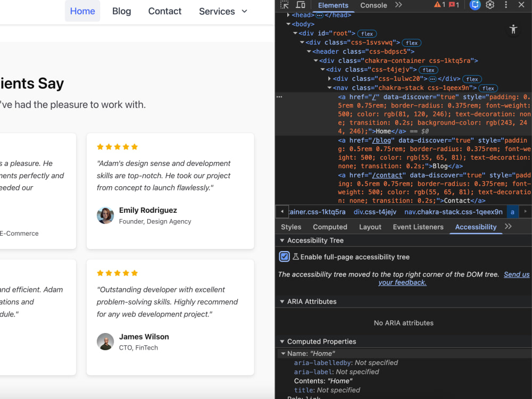Click 'title: Not specified' row

327,390
